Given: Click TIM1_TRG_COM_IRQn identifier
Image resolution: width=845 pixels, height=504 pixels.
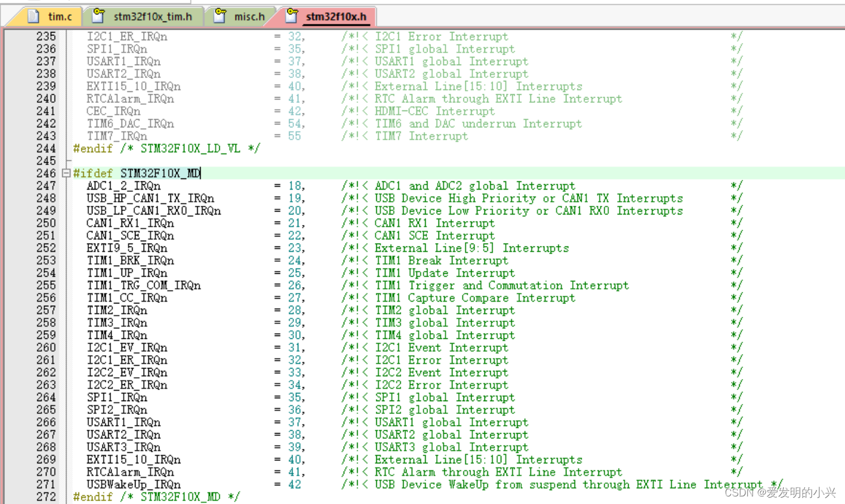Looking at the screenshot, I should coord(144,285).
